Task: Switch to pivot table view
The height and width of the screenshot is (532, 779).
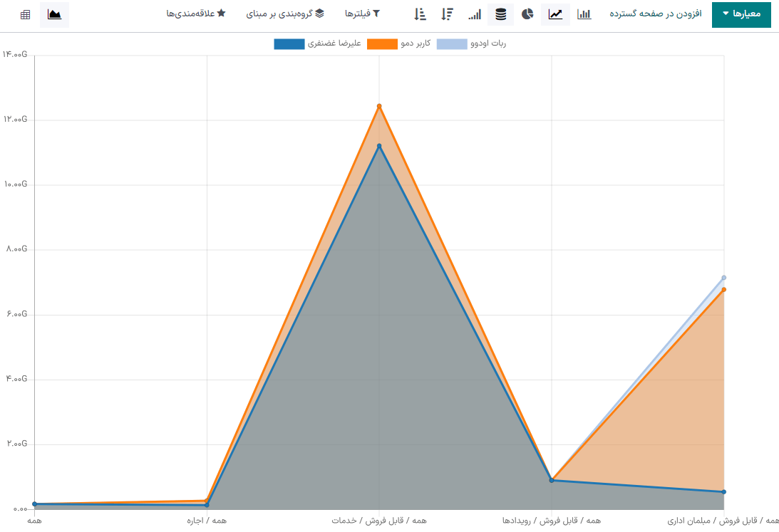Action: coord(25,14)
